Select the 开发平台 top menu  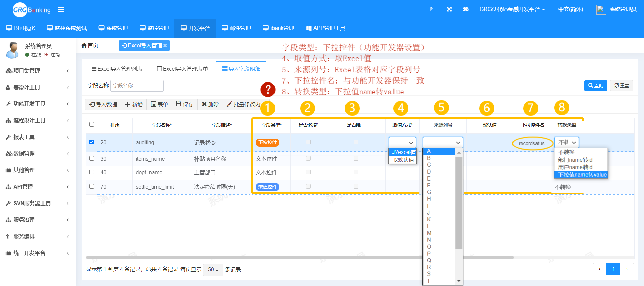coord(195,28)
